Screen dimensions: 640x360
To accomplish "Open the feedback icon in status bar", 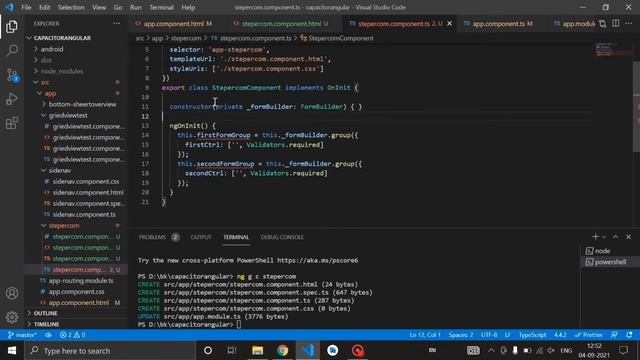I will click(614, 335).
